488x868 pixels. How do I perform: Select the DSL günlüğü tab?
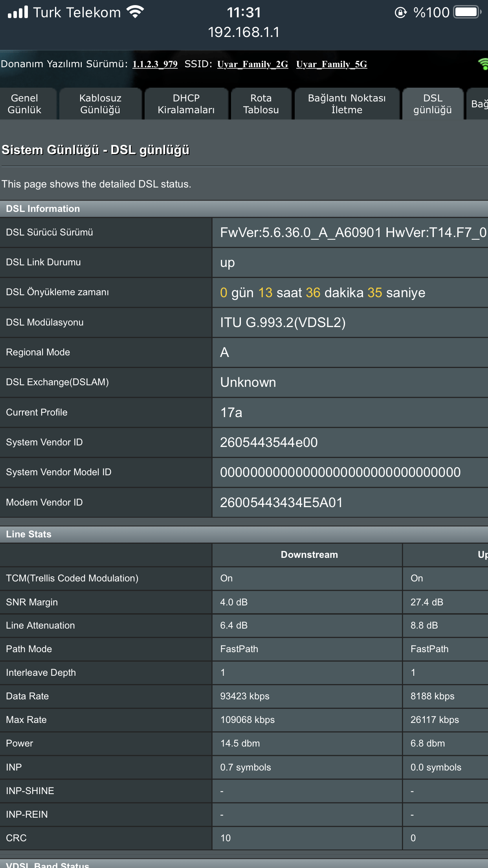pos(432,104)
